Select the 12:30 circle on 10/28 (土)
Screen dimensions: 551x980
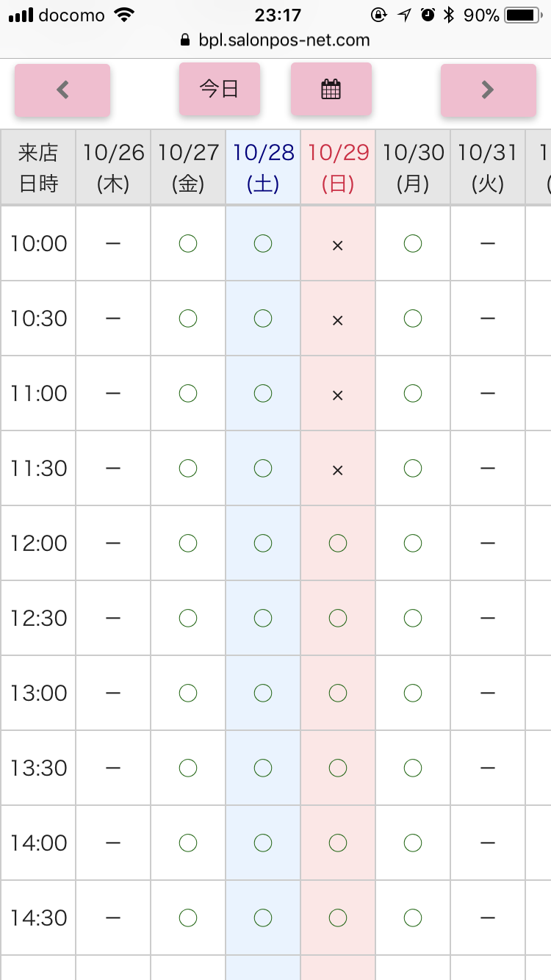click(263, 618)
